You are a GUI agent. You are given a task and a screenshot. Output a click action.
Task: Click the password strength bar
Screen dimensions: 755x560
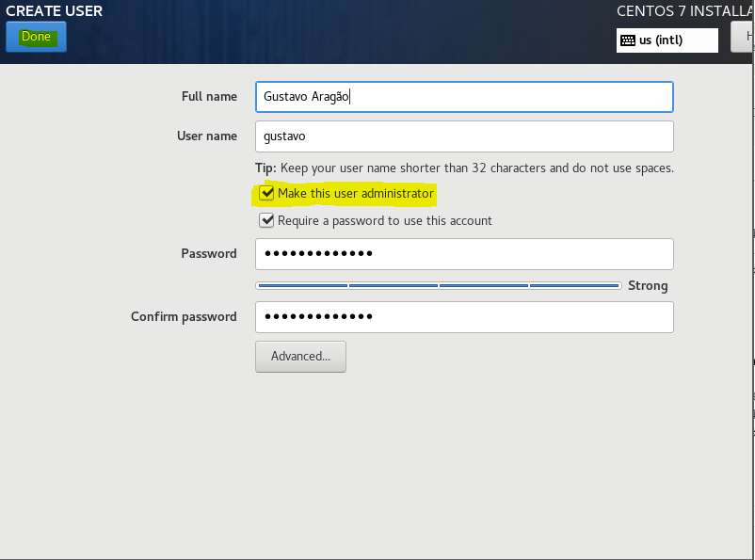438,285
